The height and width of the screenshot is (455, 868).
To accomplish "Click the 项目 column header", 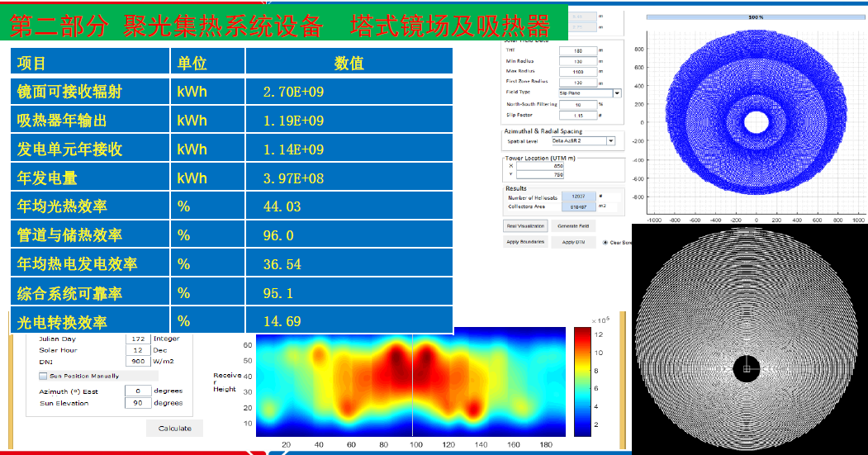I will (31, 63).
